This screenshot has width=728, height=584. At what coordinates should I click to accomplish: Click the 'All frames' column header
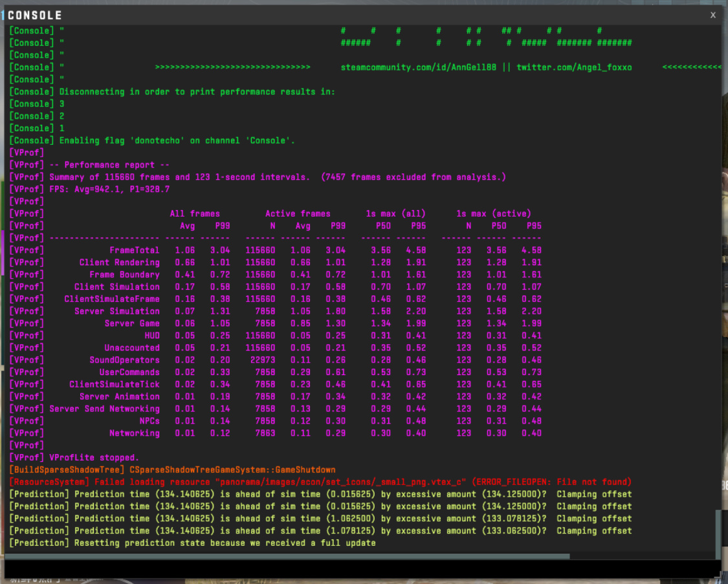[195, 213]
